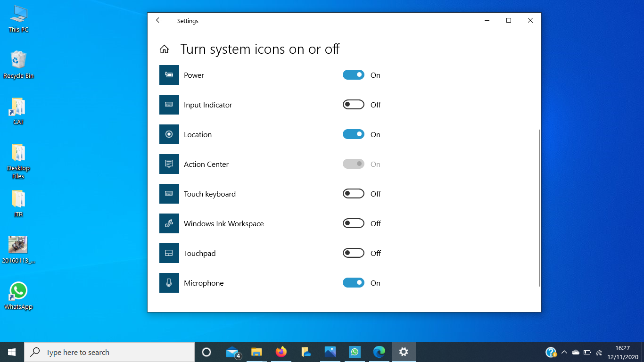The width and height of the screenshot is (644, 362).
Task: Click the Windows Ink Workspace icon tile
Action: pyautogui.click(x=169, y=223)
